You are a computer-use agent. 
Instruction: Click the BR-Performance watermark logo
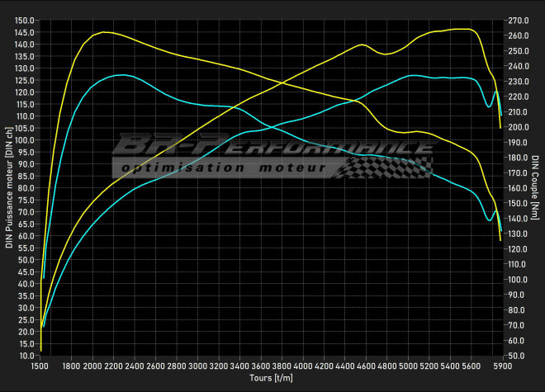tap(272, 148)
